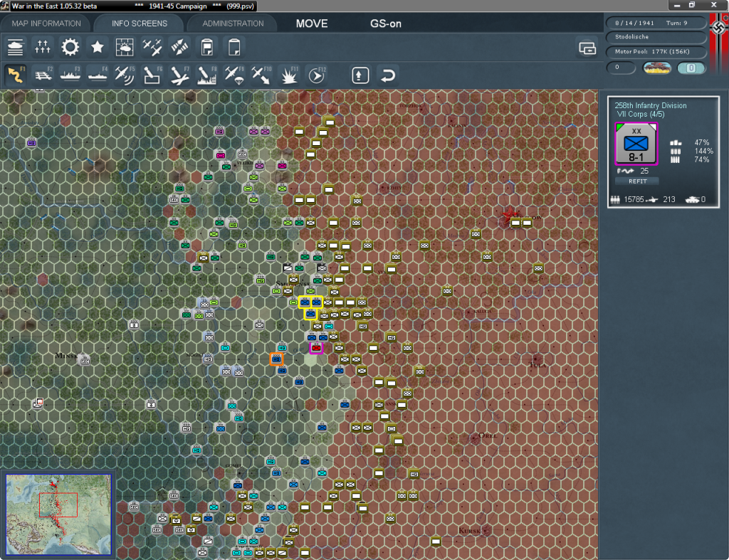This screenshot has width=729, height=560.
Task: Select the F6 bomb unit mode
Action: click(x=152, y=75)
